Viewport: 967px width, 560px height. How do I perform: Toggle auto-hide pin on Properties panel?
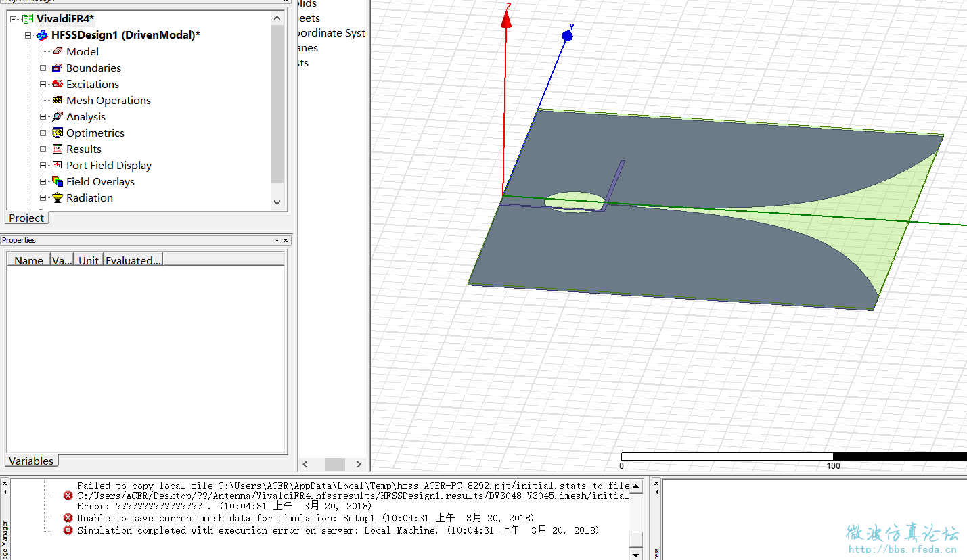(x=277, y=240)
